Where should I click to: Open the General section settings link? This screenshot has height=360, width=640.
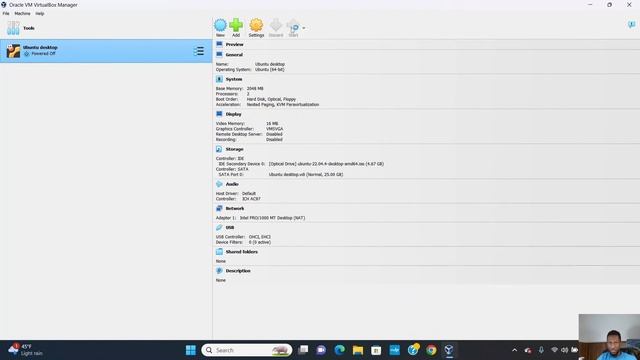(234, 55)
